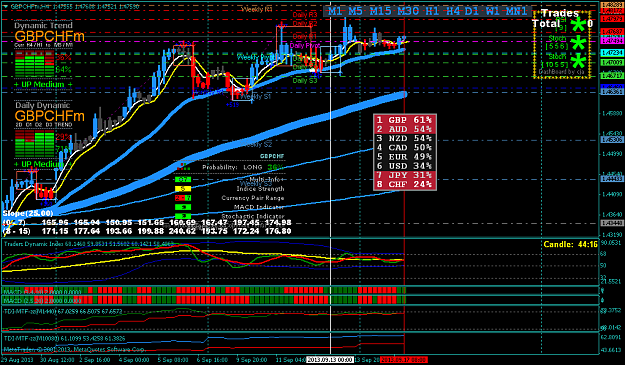Click the cyan 1.47234 price tag
This screenshot has height=365, width=625.
[x=612, y=53]
